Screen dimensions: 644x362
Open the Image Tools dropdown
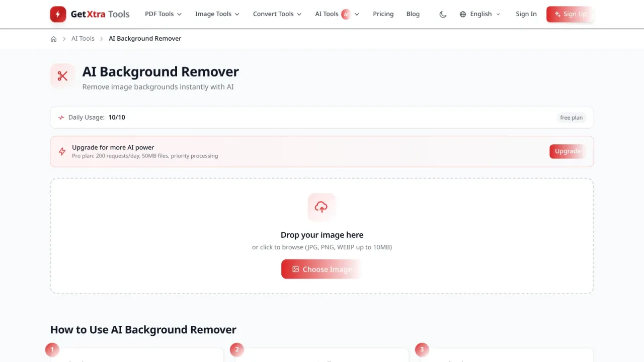(x=217, y=14)
